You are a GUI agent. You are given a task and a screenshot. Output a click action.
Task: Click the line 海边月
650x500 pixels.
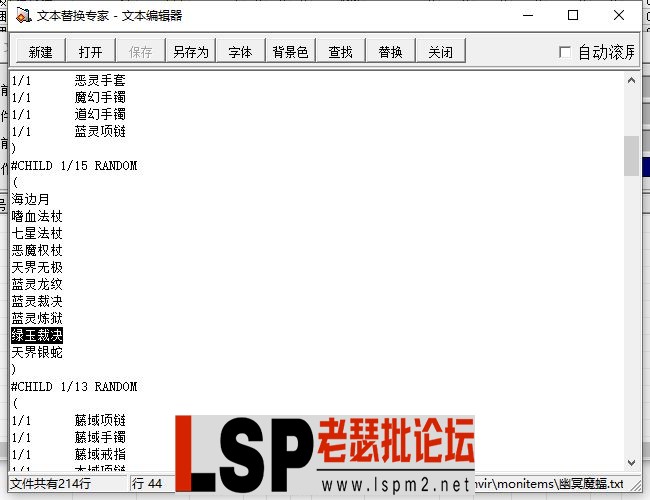point(31,199)
